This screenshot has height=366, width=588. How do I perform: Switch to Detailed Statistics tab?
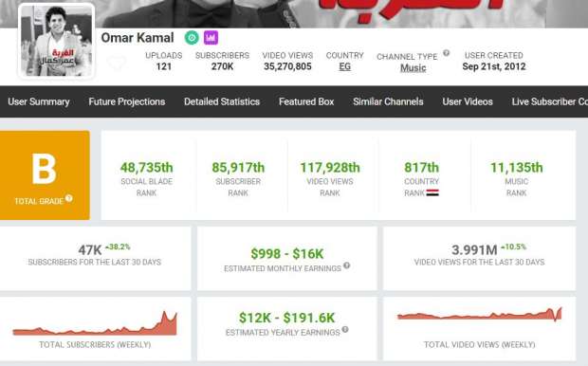pyautogui.click(x=222, y=101)
